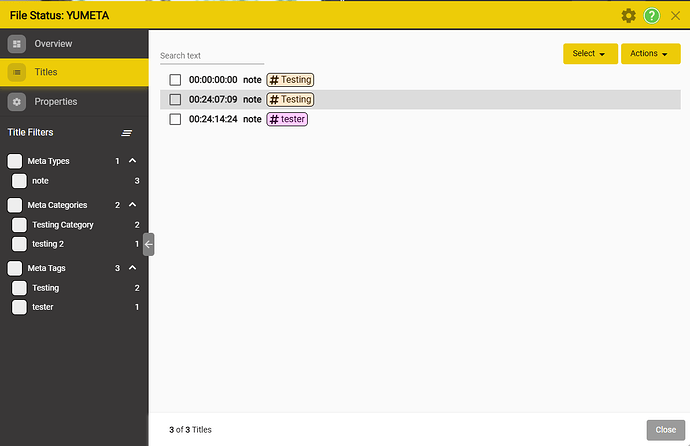
Task: Collapse the Meta Tags chevron
Action: click(x=133, y=268)
